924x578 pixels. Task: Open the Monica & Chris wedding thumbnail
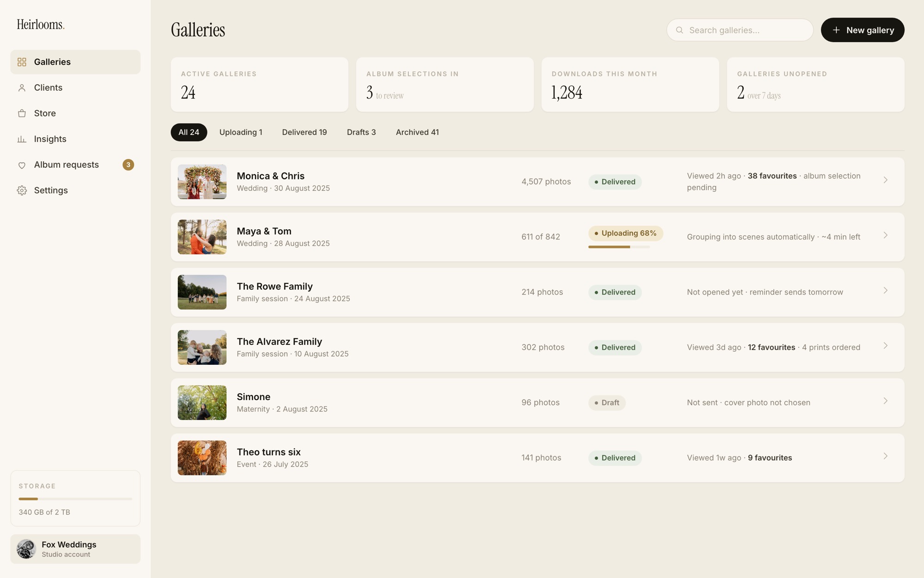click(202, 182)
